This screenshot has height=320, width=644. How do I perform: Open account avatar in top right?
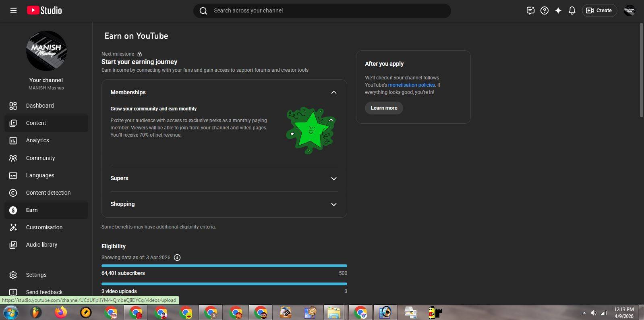(629, 10)
